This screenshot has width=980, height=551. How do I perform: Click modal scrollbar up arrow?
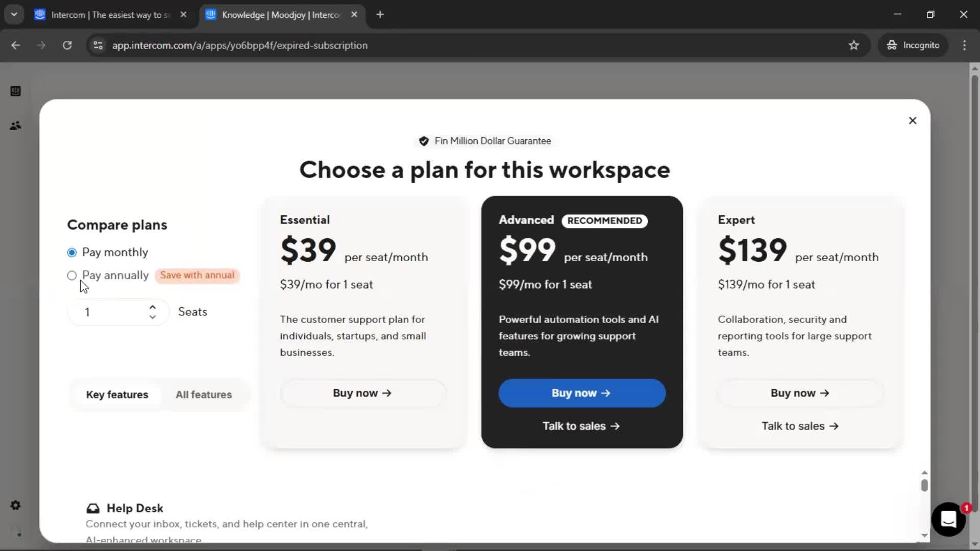tap(924, 473)
